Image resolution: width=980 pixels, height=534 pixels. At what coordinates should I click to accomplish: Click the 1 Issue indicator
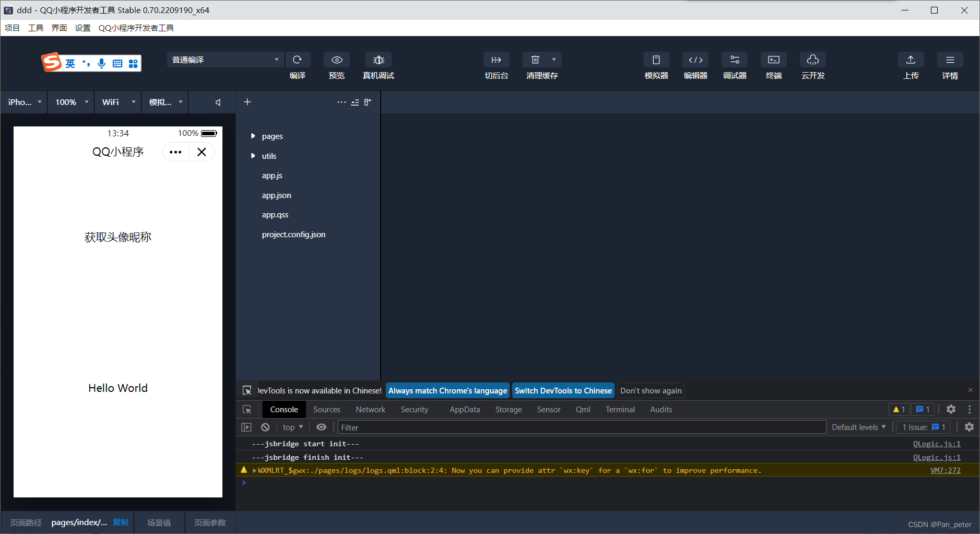[x=924, y=427]
